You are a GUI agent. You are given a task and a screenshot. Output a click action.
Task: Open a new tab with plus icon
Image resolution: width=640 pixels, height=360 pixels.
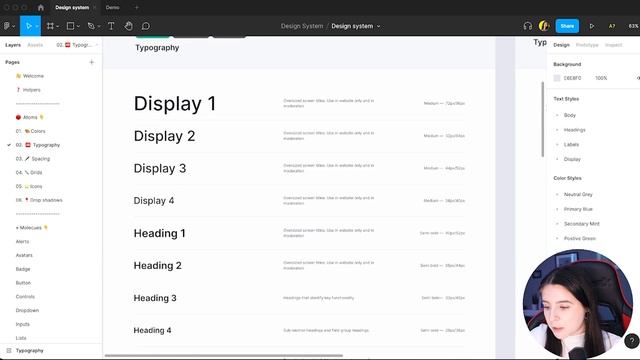pyautogui.click(x=136, y=7)
